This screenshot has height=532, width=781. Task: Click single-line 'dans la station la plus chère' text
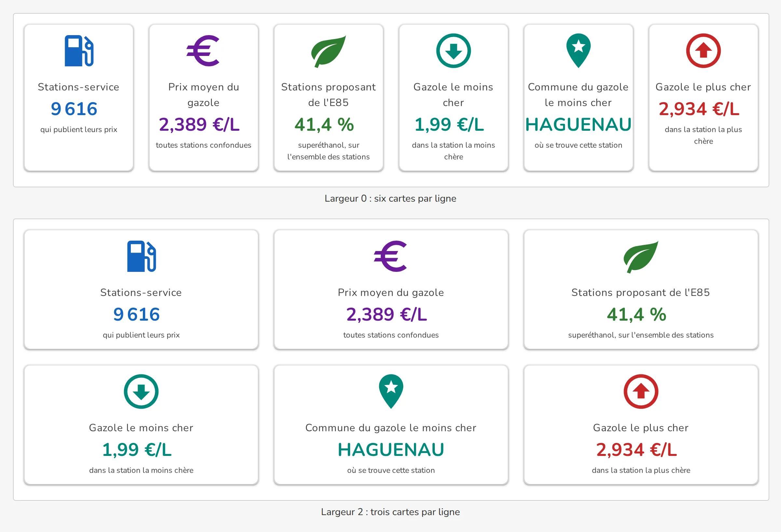pyautogui.click(x=641, y=471)
